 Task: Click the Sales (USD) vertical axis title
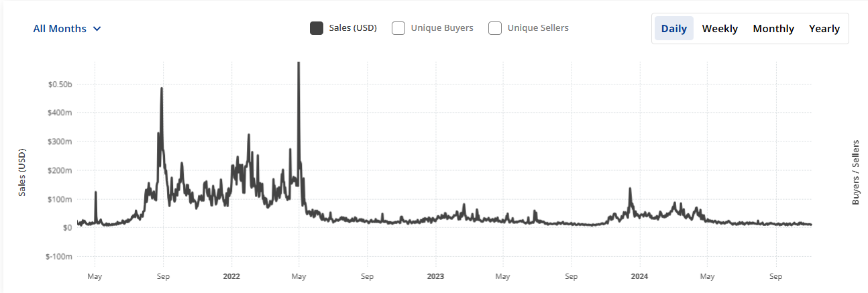[x=22, y=172]
